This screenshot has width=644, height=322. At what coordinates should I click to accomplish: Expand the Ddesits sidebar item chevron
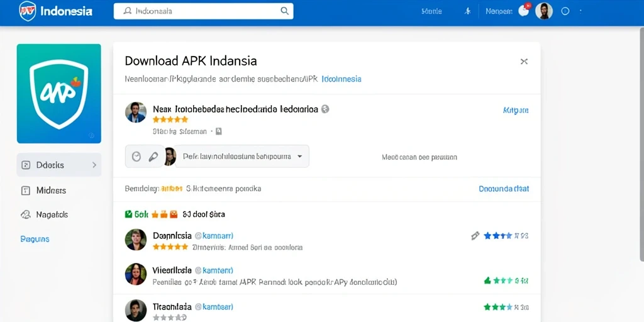point(94,165)
